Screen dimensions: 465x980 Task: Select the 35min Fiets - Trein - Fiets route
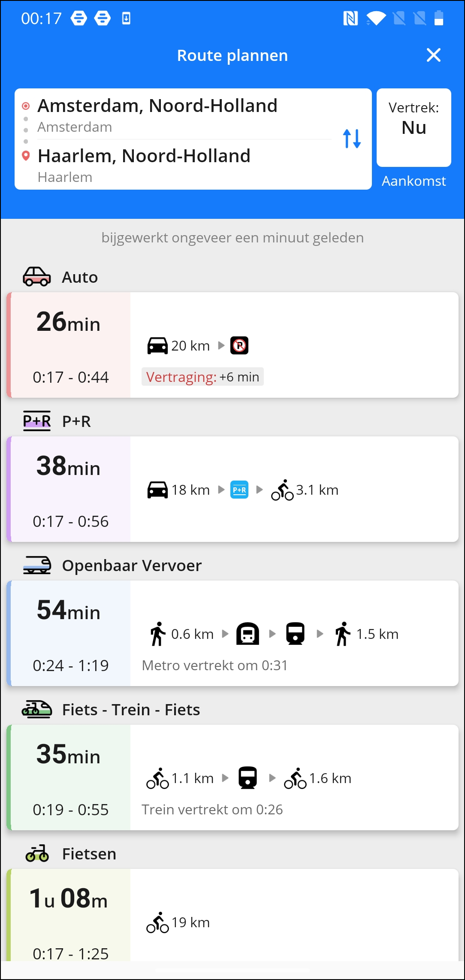point(232,777)
